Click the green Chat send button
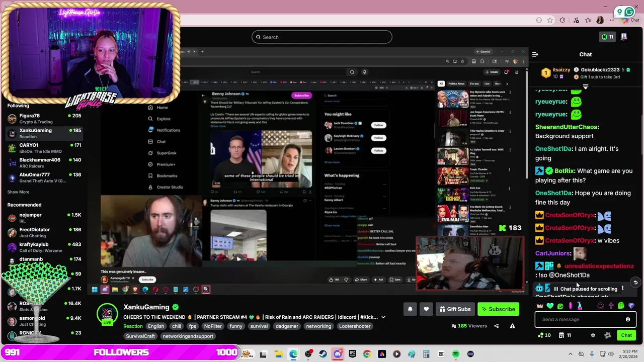The width and height of the screenshot is (644, 362). pyautogui.click(x=626, y=335)
